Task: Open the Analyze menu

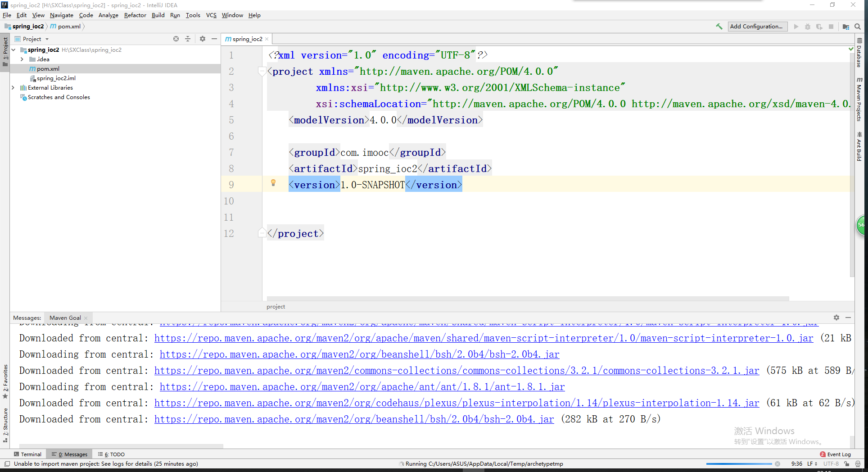Action: tap(108, 15)
